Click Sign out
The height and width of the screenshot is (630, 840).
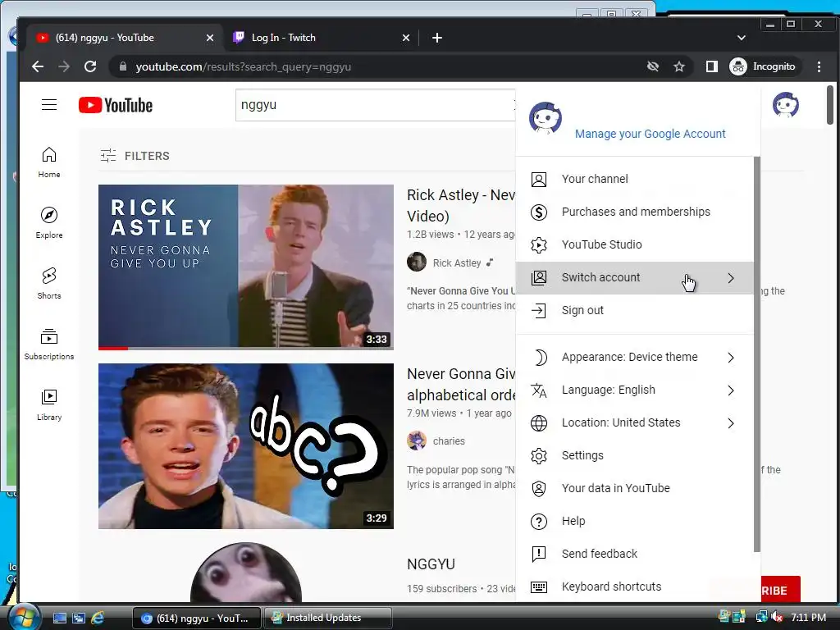click(634, 310)
